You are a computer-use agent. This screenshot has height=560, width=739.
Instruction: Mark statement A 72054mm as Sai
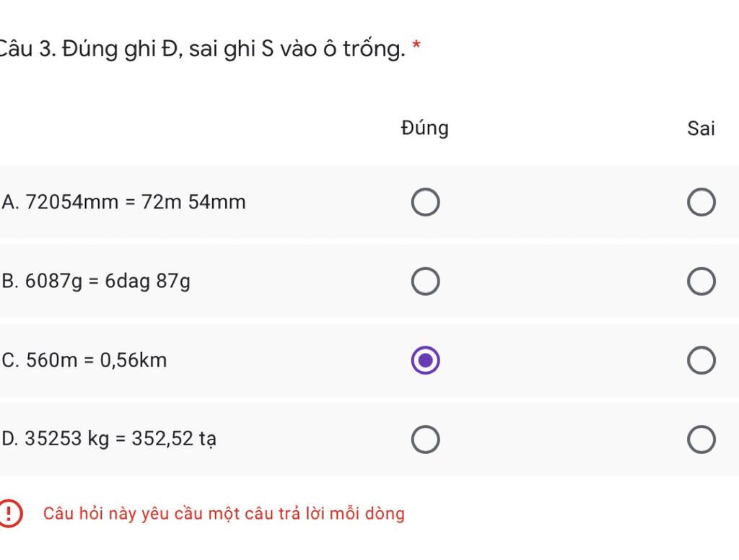[x=701, y=202]
